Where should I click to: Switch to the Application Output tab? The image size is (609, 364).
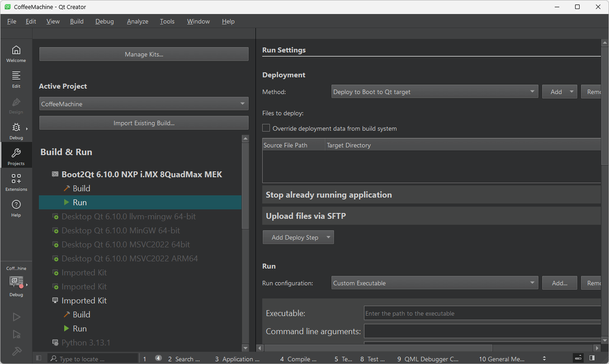coord(237,359)
